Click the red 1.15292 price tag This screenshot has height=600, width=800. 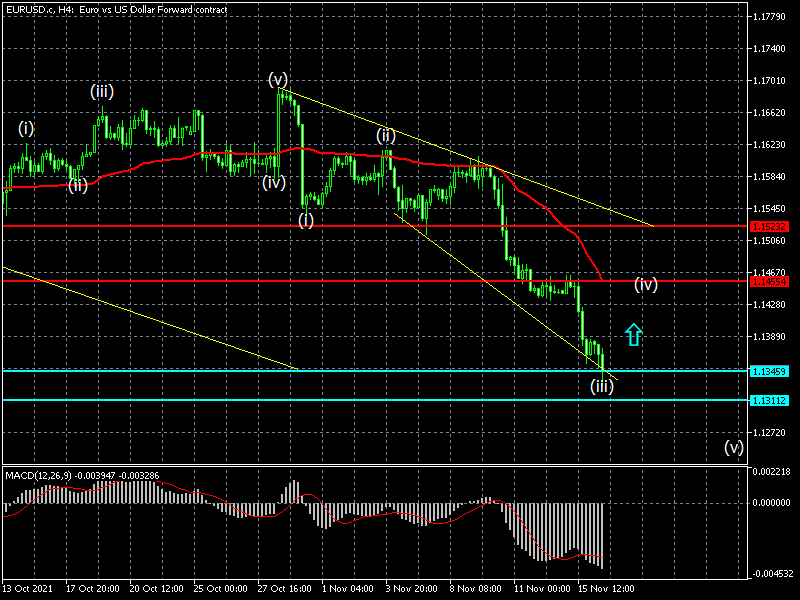769,226
